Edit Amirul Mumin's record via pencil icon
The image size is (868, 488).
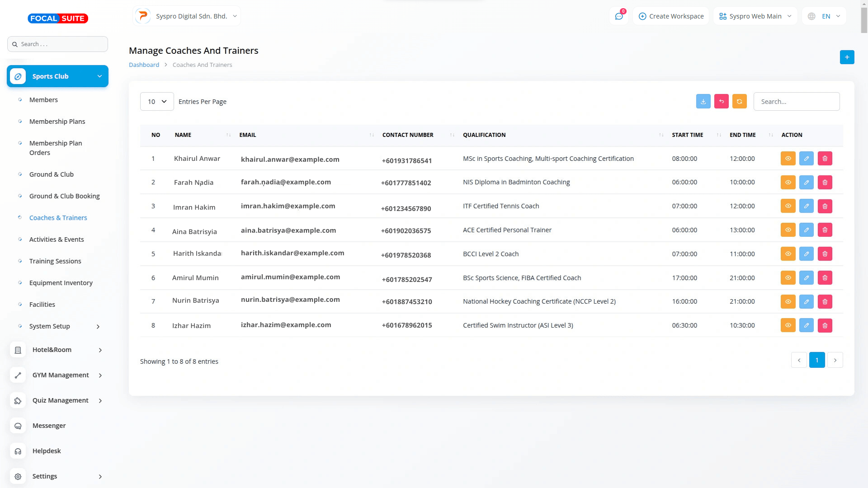pyautogui.click(x=806, y=278)
